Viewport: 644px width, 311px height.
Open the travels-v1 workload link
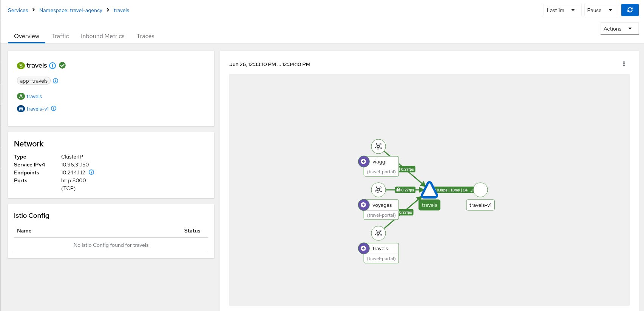tap(37, 109)
